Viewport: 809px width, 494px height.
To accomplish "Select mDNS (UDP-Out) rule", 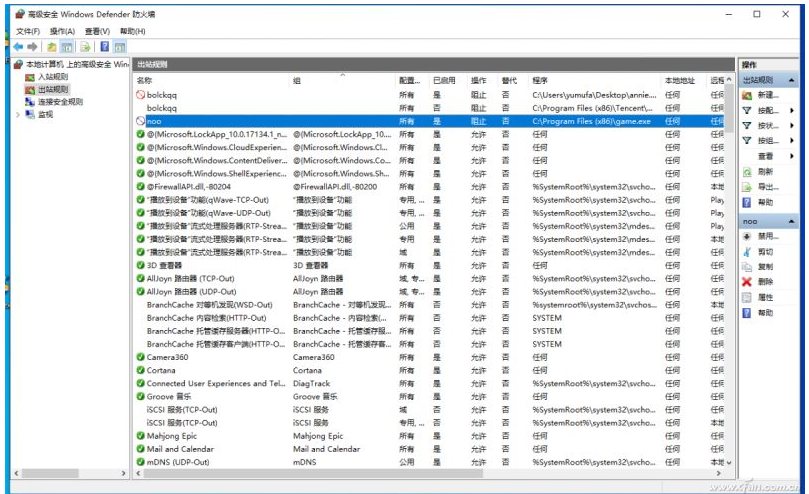I will pos(429,462).
